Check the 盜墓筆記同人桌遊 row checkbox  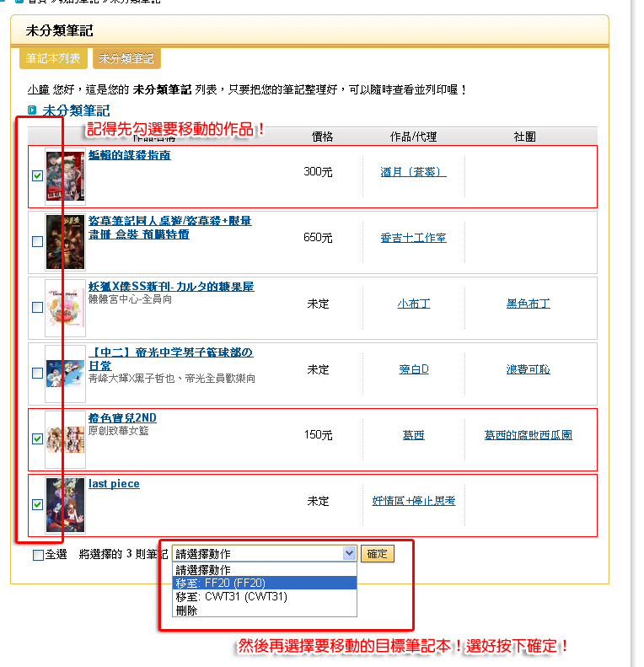[37, 242]
